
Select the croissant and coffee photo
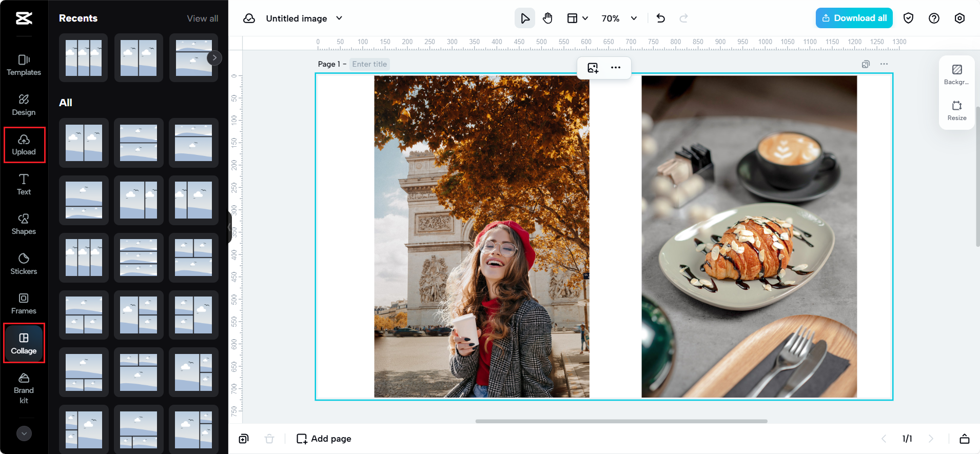tap(749, 236)
